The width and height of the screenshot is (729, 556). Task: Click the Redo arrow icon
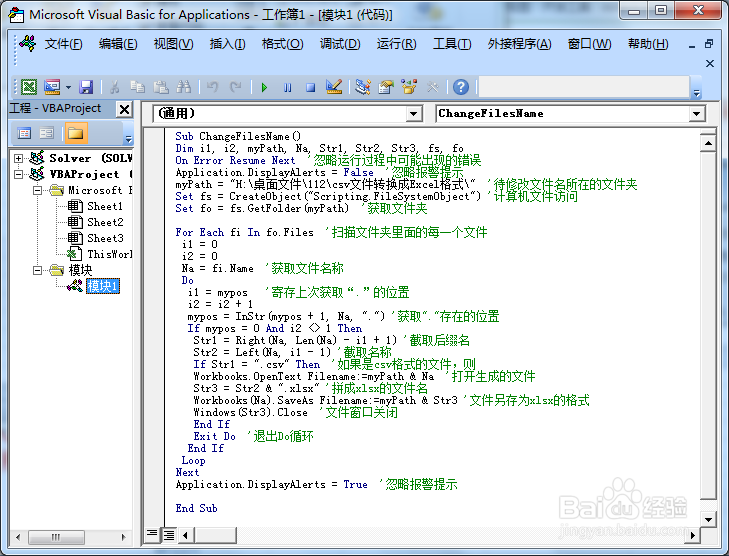click(236, 87)
